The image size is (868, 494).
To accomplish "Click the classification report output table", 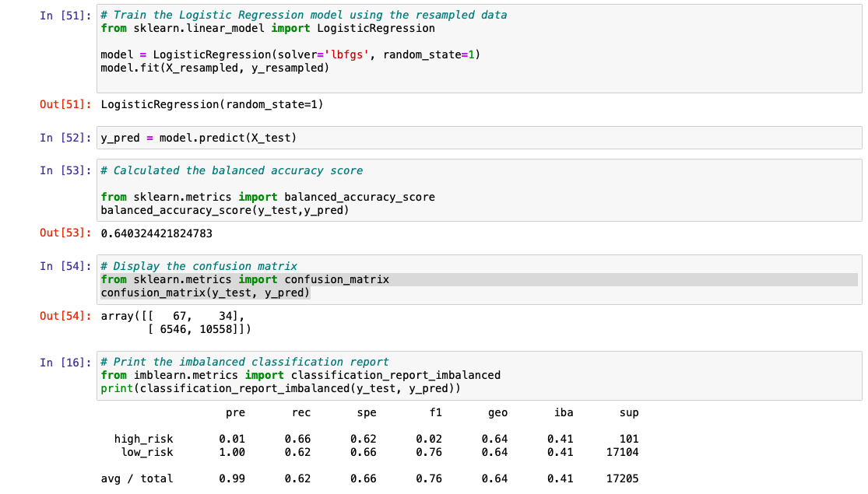I will coord(366,443).
